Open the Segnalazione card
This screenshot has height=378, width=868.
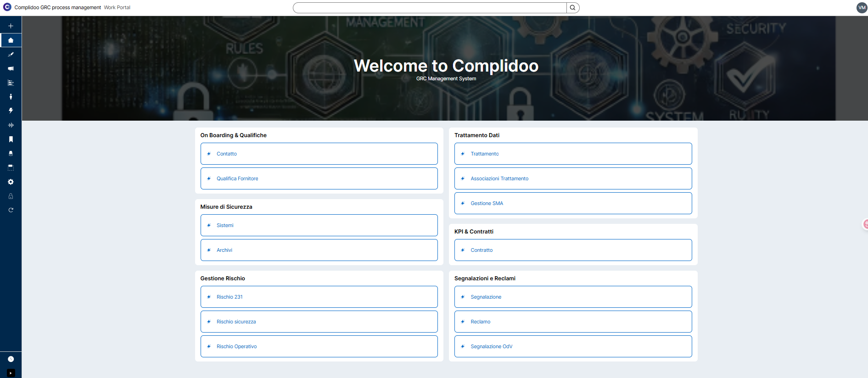(x=573, y=297)
